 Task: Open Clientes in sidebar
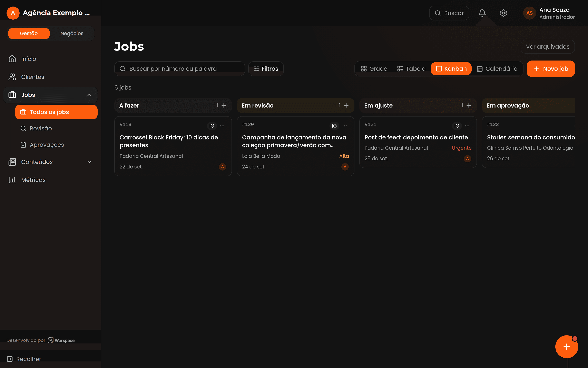pos(51,77)
